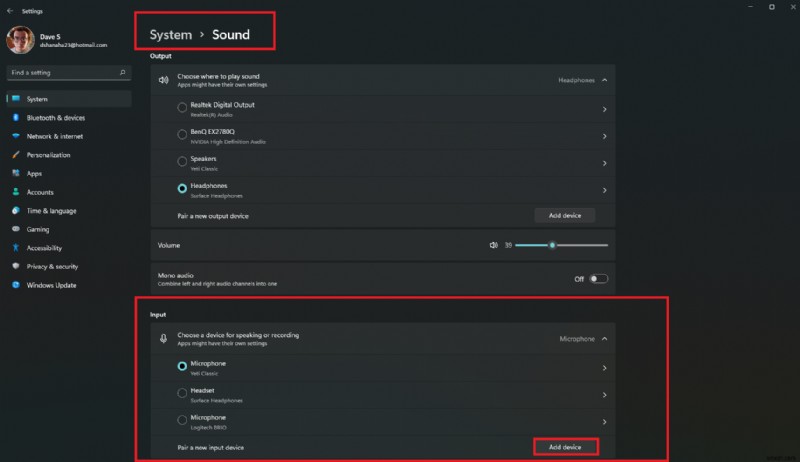The width and height of the screenshot is (800, 462).
Task: Click System in the breadcrumb
Action: coord(171,35)
